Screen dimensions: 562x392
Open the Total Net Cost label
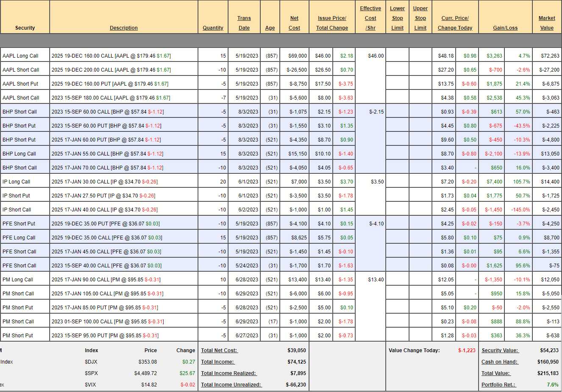click(x=219, y=350)
